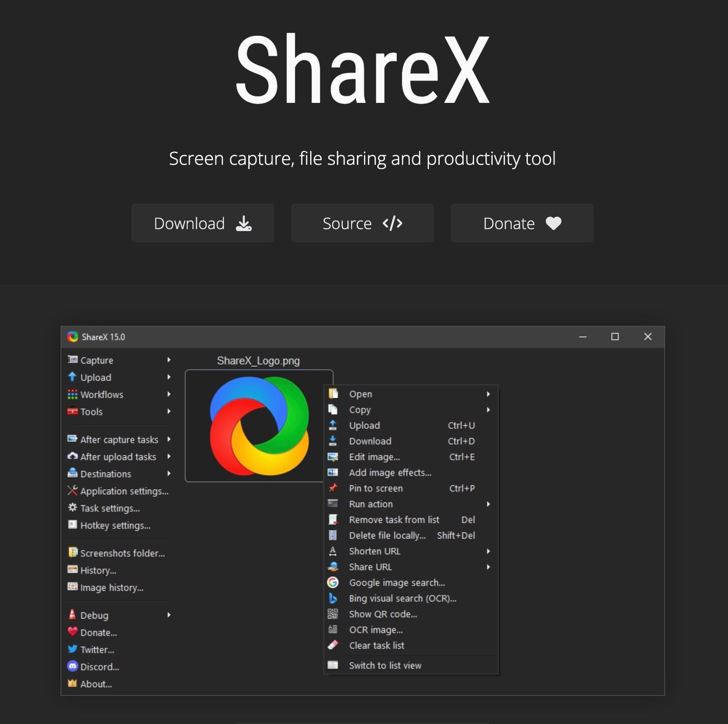This screenshot has width=728, height=724.
Task: Click the Donate heart button
Action: pyautogui.click(x=521, y=223)
